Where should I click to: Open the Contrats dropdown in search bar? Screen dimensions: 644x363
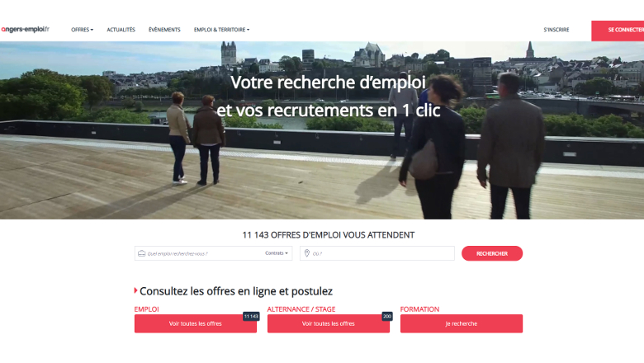tap(277, 253)
